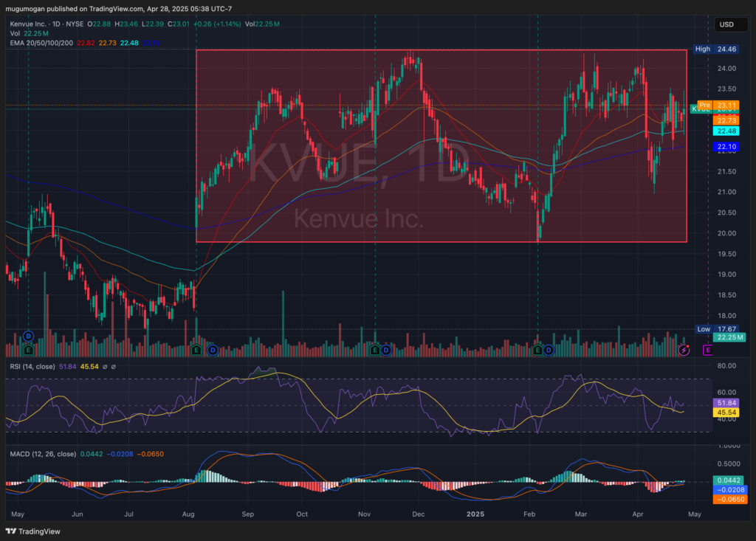Image resolution: width=756 pixels, height=541 pixels.
Task: Click the Feb label on time axis
Action: [x=529, y=514]
